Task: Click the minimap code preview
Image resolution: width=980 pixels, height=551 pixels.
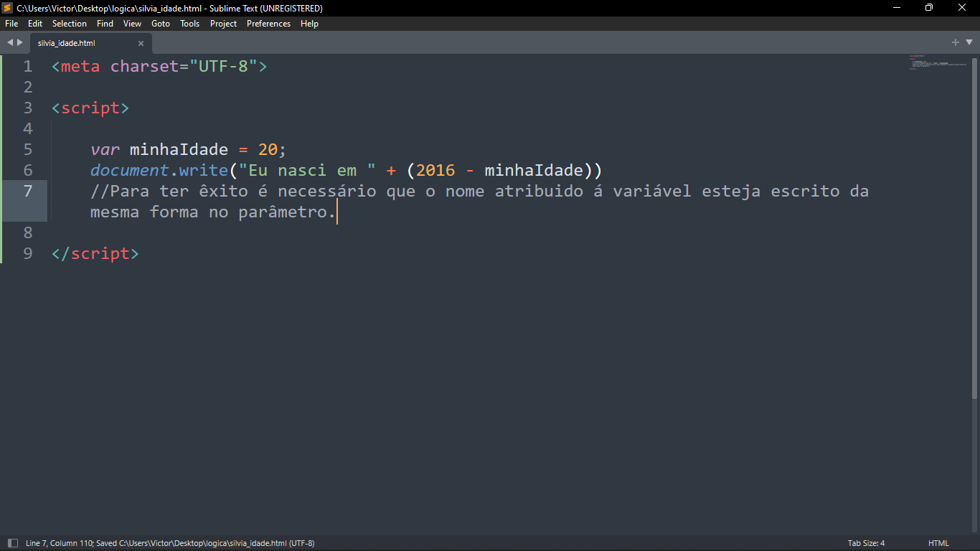Action: click(939, 62)
